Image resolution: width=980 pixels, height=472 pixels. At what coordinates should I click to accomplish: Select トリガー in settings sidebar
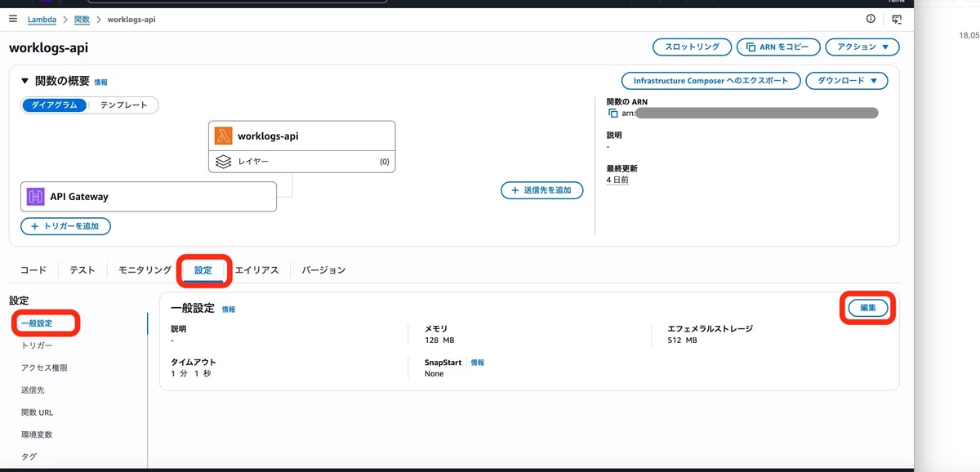point(37,345)
